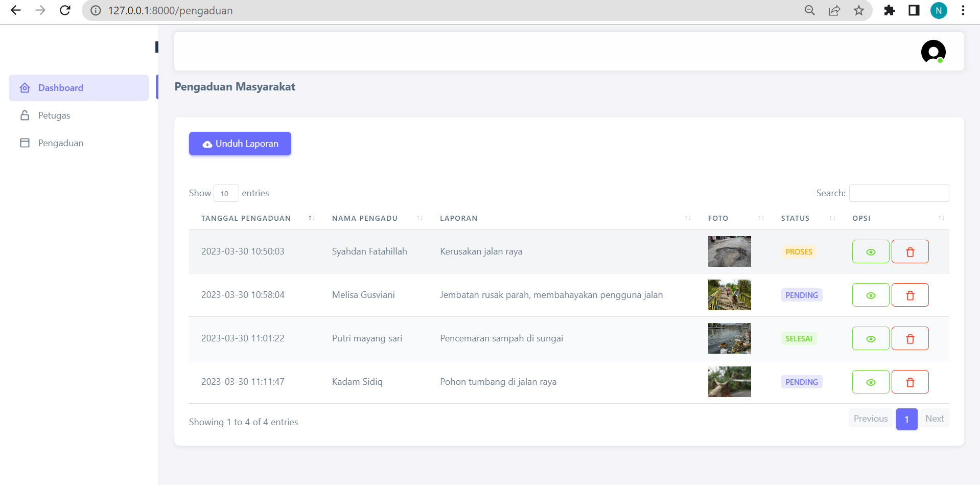Select date 2023-03-30 11:11:47 cell

pos(243,382)
